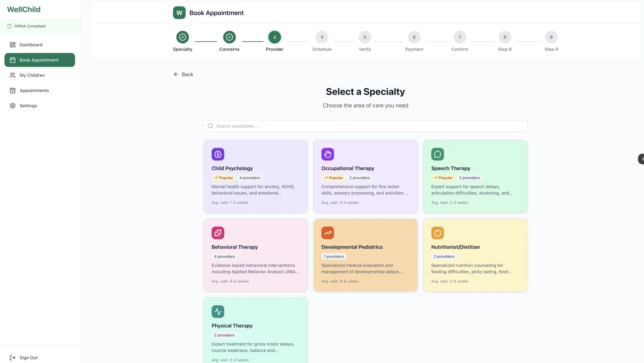Select the speech bubble icon on Speech Therapy
Screen dimensions: 644x363
(437, 154)
